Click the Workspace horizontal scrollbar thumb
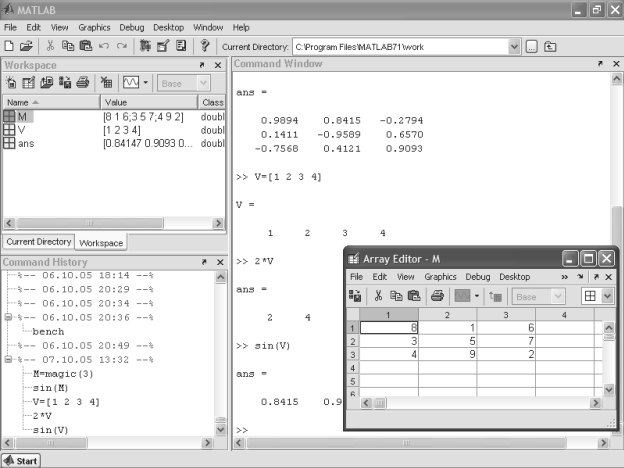 pyautogui.click(x=90, y=223)
